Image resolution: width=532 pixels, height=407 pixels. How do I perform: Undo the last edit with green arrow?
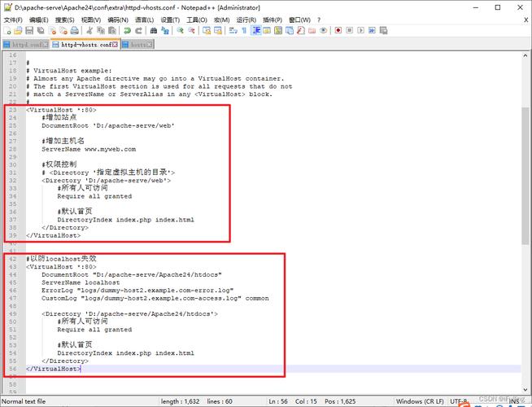click(x=127, y=31)
